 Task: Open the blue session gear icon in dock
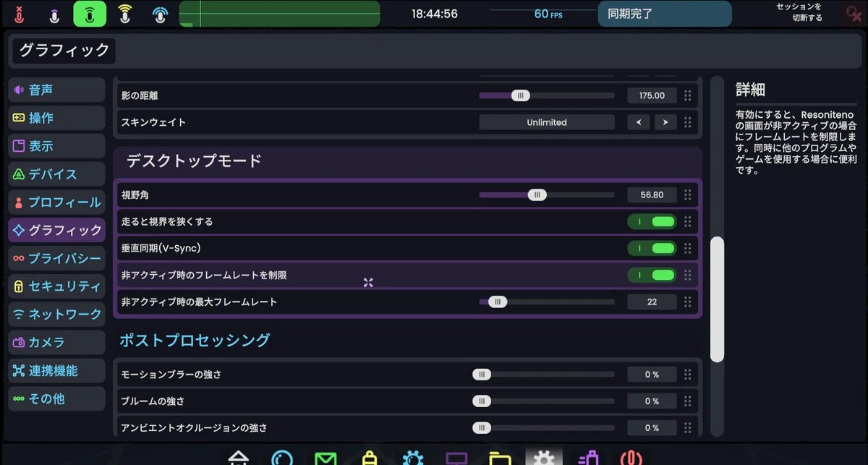click(x=413, y=458)
